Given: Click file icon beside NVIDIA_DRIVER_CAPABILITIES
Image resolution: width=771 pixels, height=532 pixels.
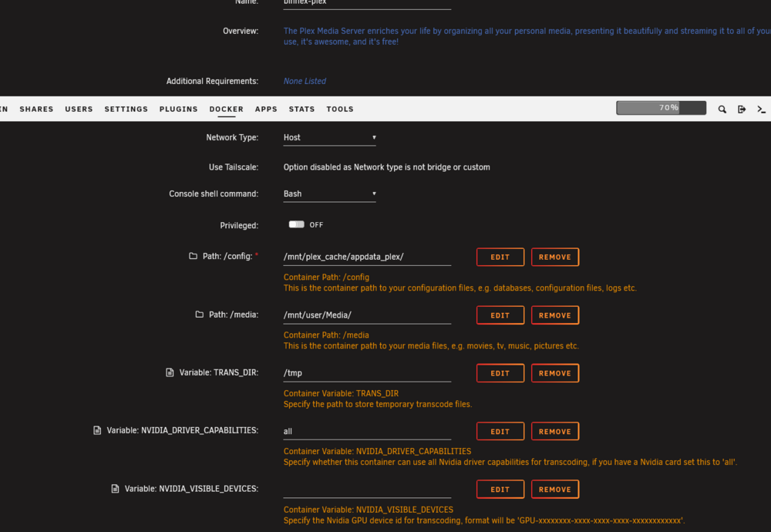Looking at the screenshot, I should pyautogui.click(x=97, y=430).
